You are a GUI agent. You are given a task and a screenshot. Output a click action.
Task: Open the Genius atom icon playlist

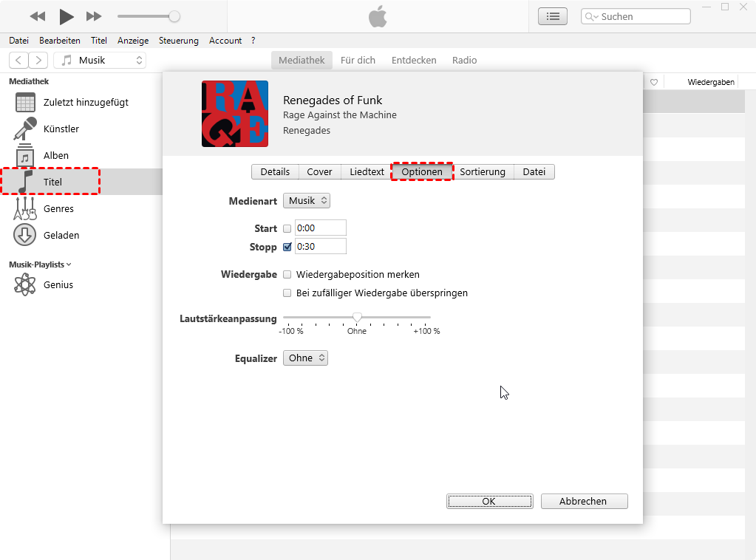pyautogui.click(x=25, y=285)
